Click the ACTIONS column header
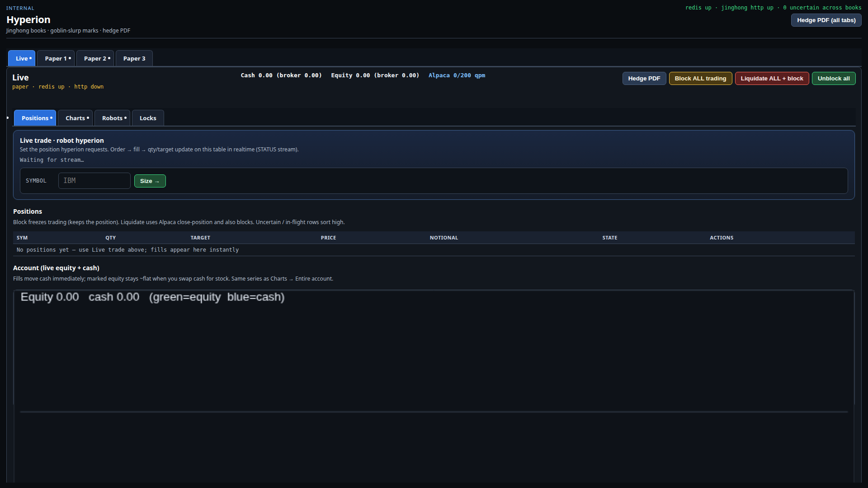The image size is (868, 488). [x=722, y=238]
